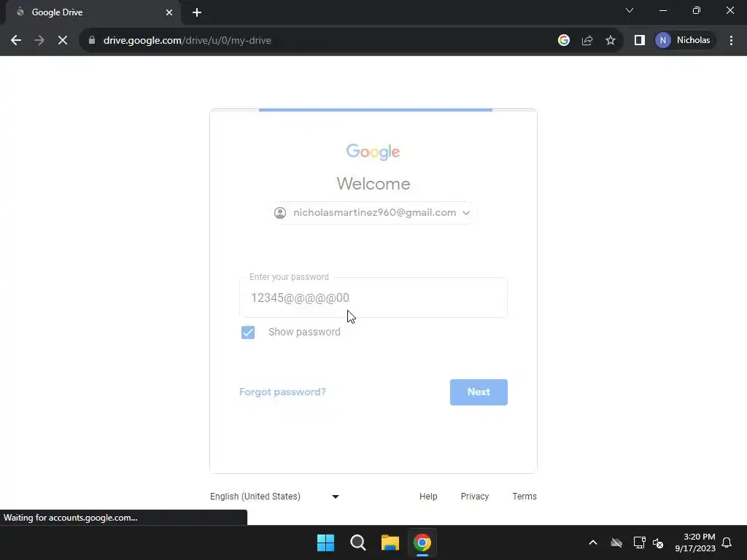The image size is (747, 560).
Task: Open a new tab with plus icon
Action: tap(197, 12)
